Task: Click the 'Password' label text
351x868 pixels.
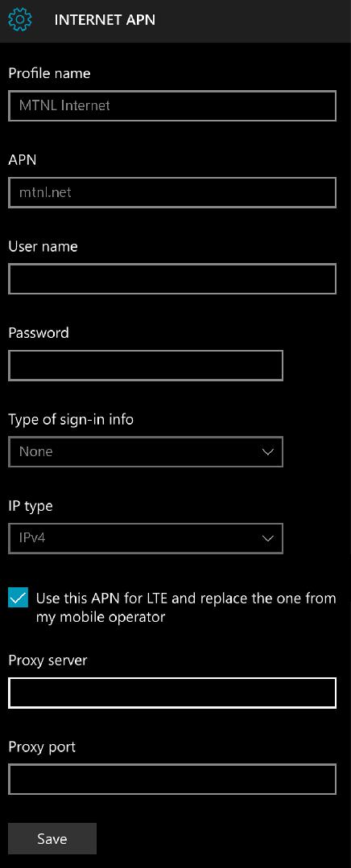Action: click(x=39, y=333)
